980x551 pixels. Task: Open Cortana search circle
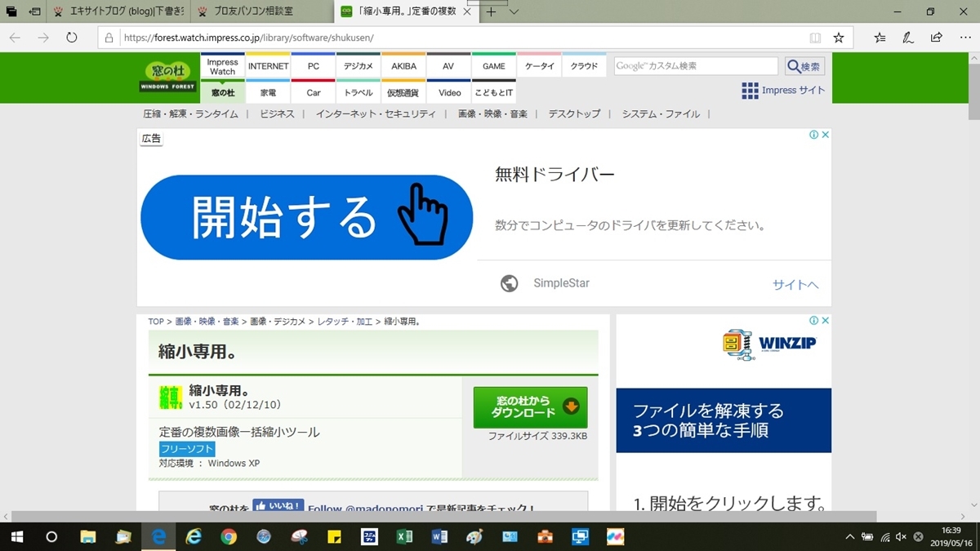click(x=51, y=536)
